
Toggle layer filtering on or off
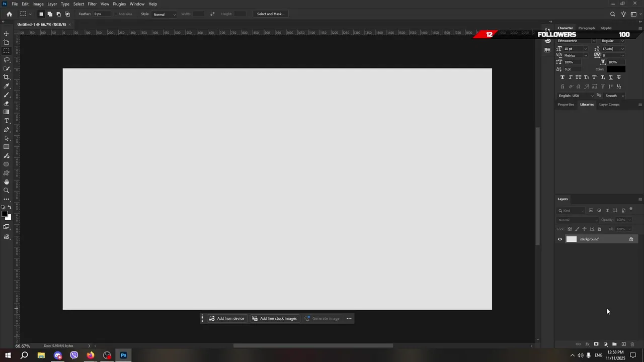click(x=631, y=209)
